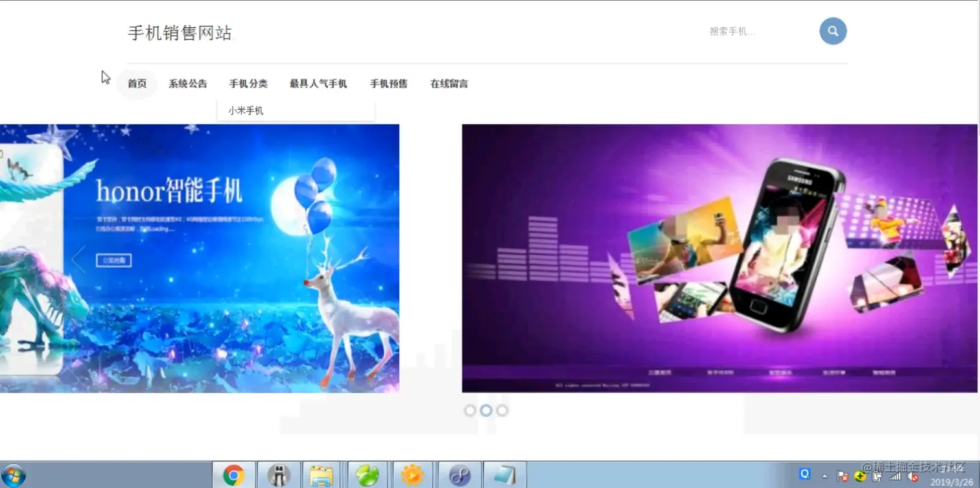980x488 pixels.
Task: Open Windows Explorer folder in the taskbar
Action: [321, 476]
